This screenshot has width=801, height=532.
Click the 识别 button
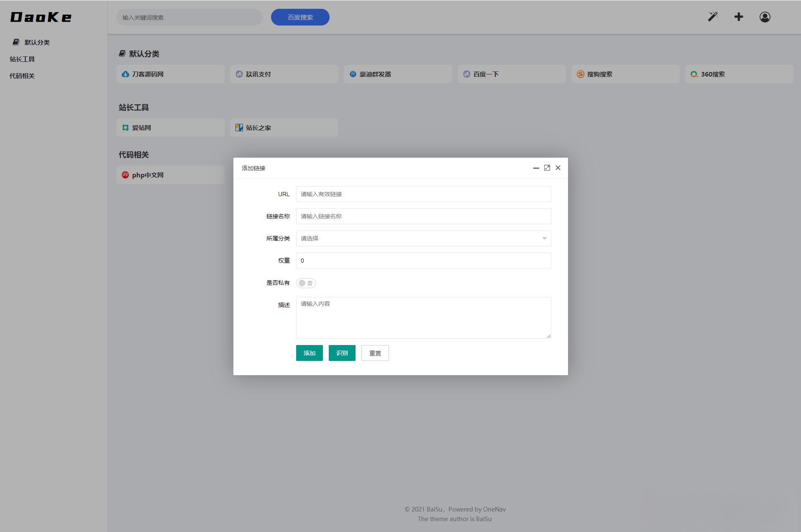pyautogui.click(x=342, y=353)
